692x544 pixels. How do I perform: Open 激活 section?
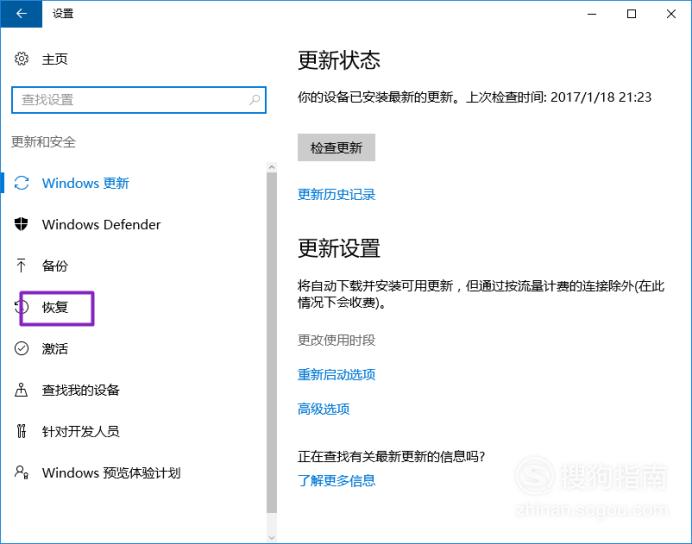55,349
